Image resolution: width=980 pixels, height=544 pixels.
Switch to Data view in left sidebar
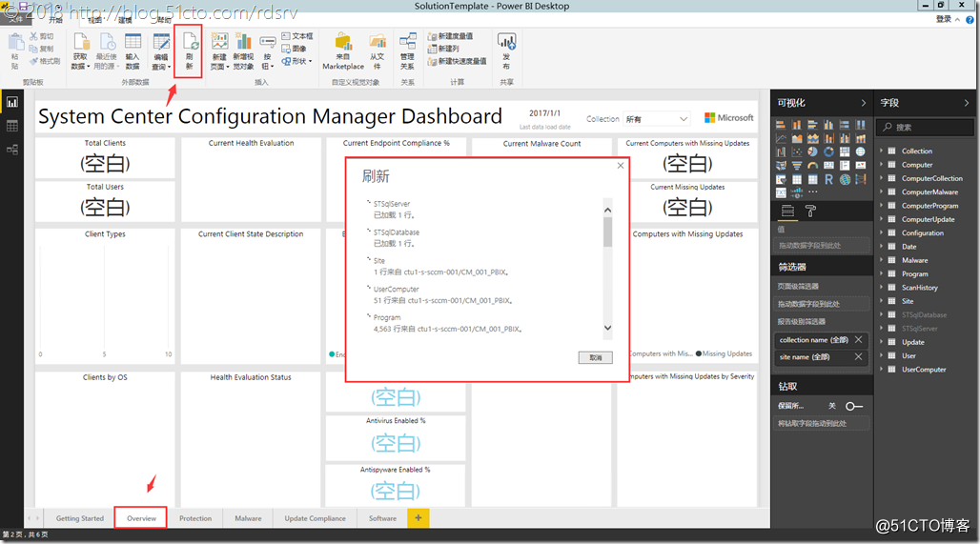click(x=11, y=126)
